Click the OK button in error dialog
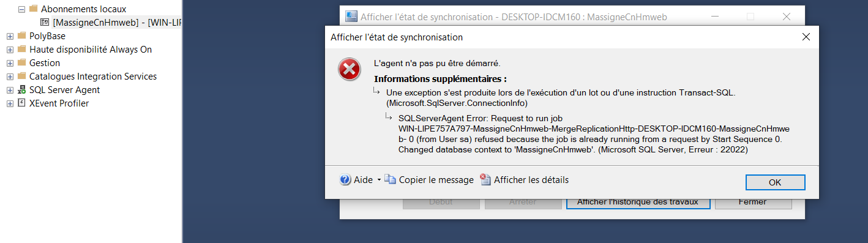Screen dimensions: 868x243 pos(775,182)
